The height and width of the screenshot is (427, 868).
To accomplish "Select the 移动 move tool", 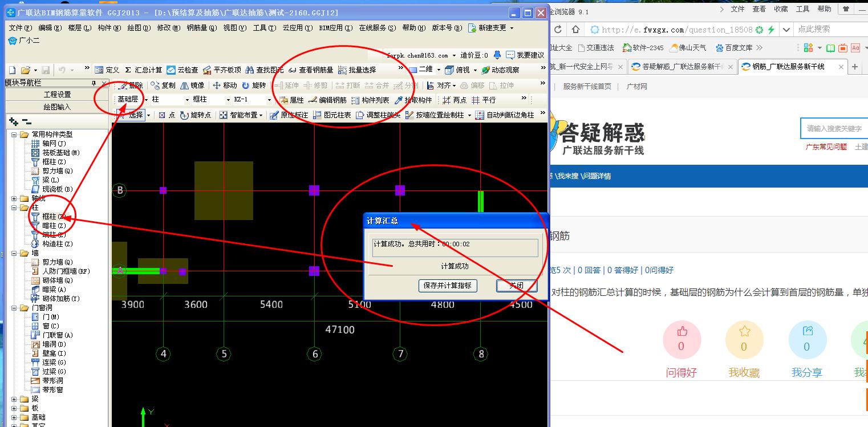I will point(225,85).
